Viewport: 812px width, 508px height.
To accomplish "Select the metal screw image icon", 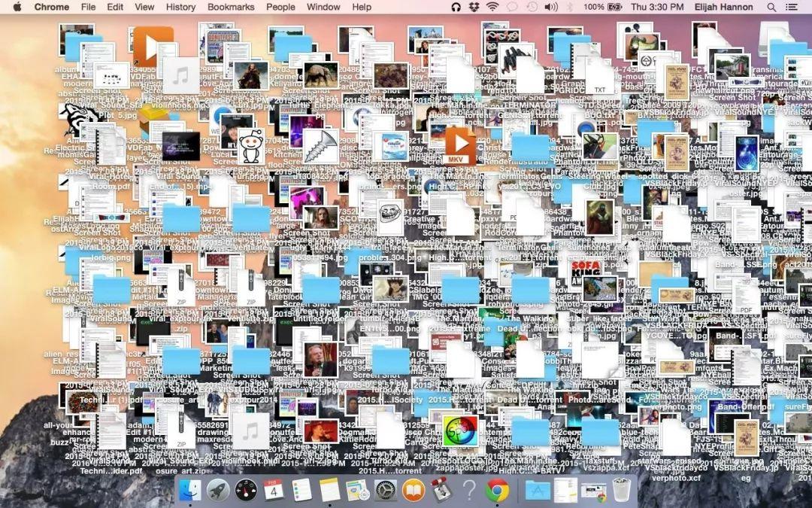I will coord(320,147).
